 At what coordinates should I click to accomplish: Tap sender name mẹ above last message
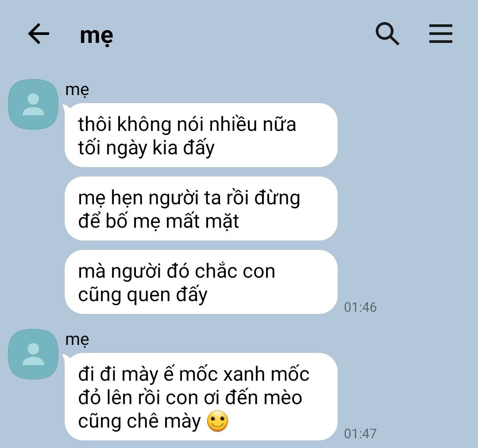tap(77, 340)
